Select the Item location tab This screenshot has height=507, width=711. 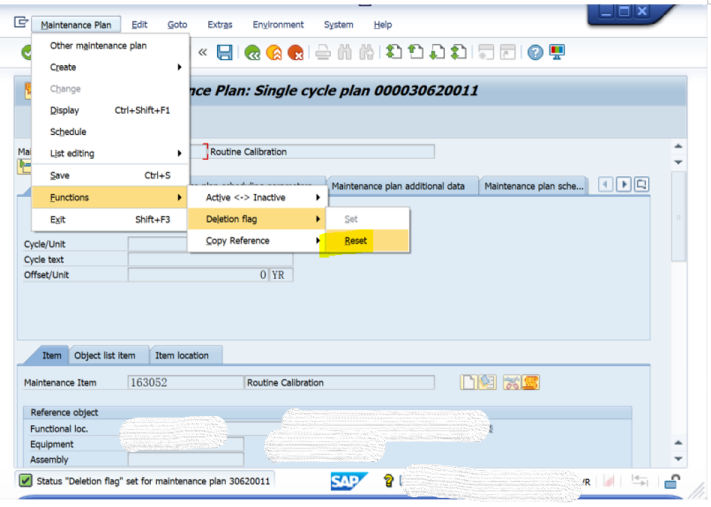click(182, 356)
